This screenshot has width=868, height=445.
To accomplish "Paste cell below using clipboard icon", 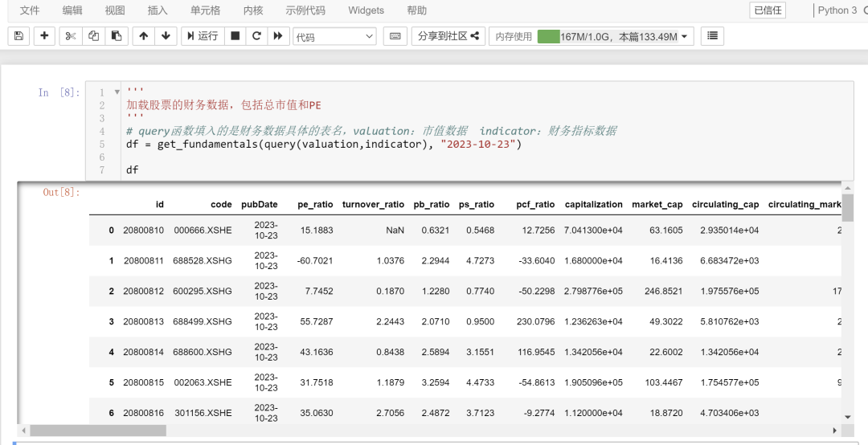I will click(117, 36).
